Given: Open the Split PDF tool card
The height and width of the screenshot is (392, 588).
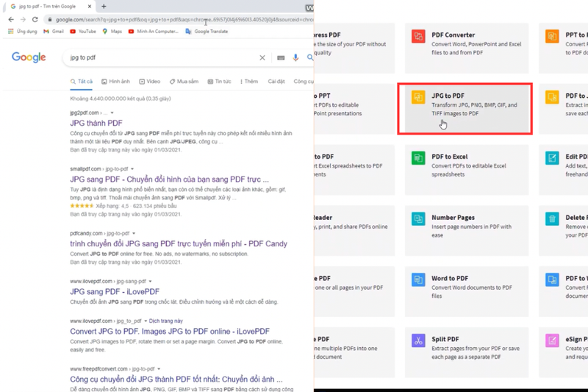Looking at the screenshot, I should pyautogui.click(x=467, y=352).
